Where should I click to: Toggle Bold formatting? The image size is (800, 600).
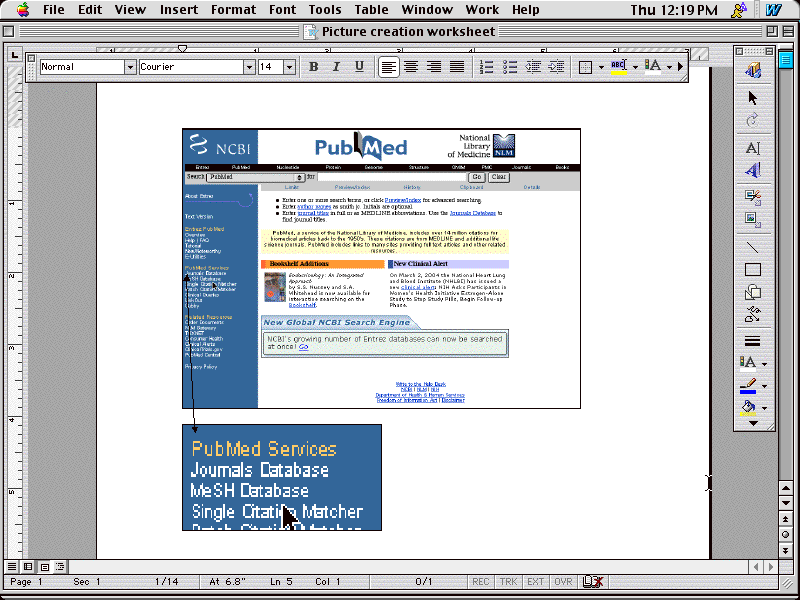[313, 67]
